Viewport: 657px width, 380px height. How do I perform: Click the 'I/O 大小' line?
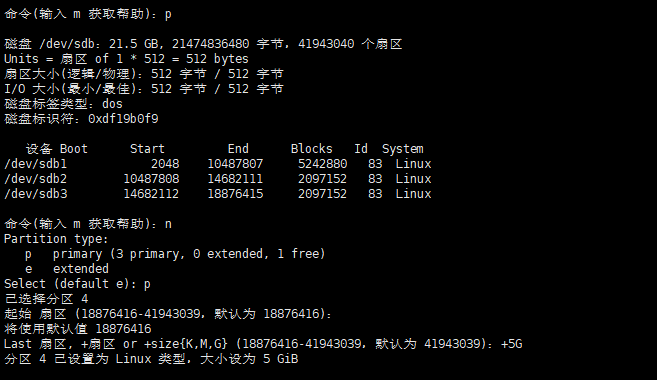click(x=144, y=89)
